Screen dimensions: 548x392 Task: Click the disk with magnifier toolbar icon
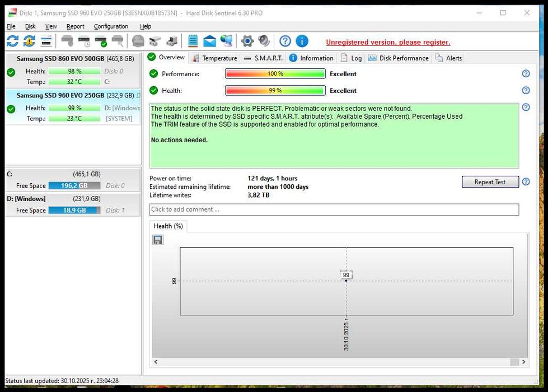click(118, 41)
